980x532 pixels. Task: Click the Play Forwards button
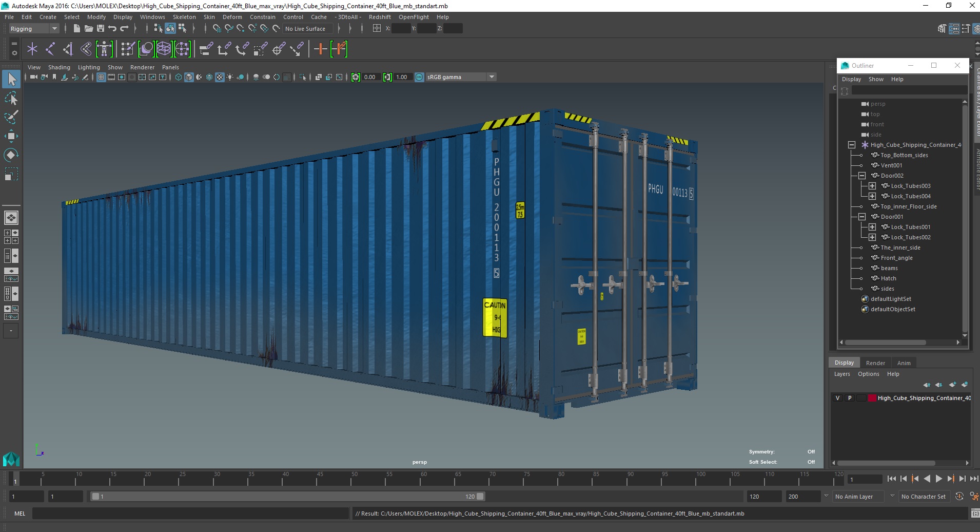point(939,479)
